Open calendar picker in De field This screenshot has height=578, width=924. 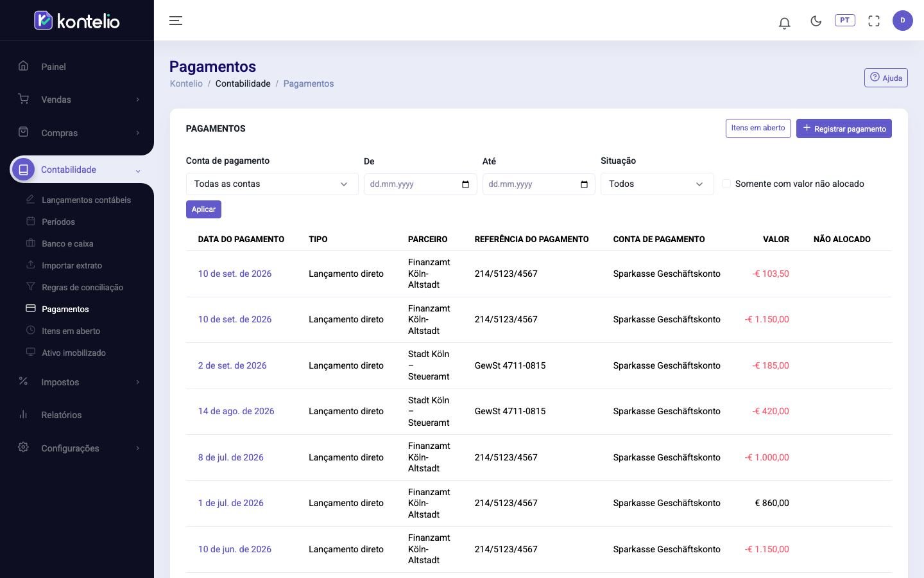click(466, 184)
